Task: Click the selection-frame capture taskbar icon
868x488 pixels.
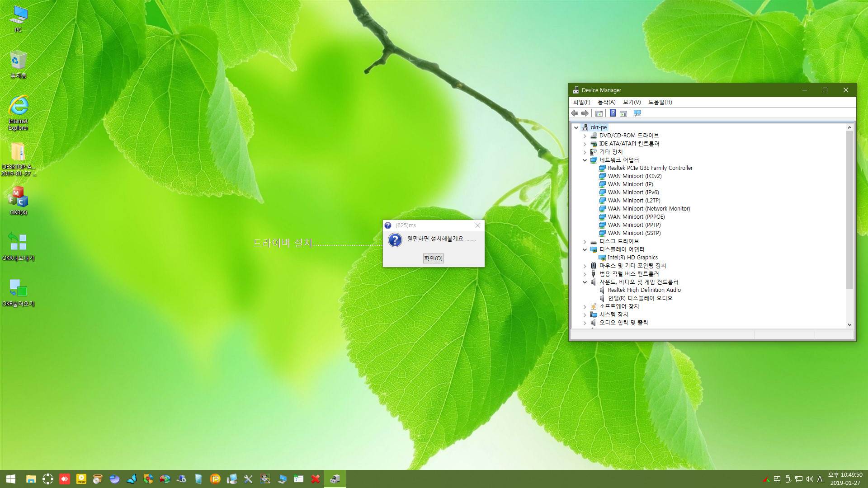Action: (48, 479)
